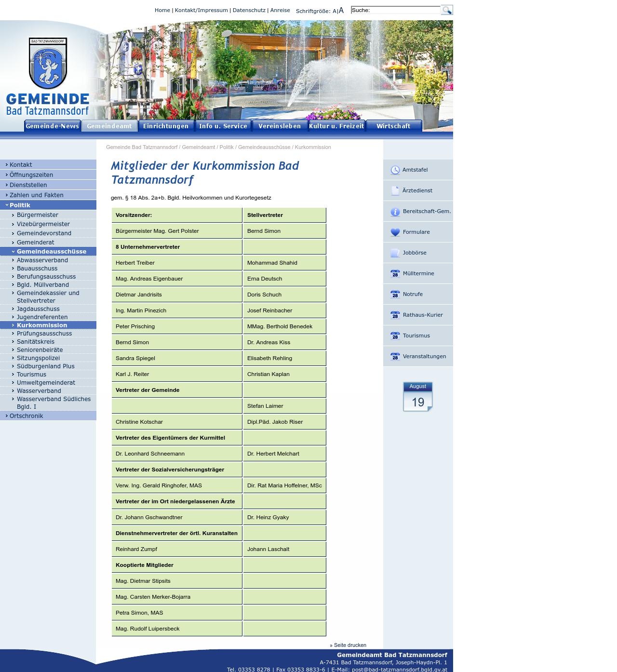
Task: Select the small font size A
Action: click(334, 11)
